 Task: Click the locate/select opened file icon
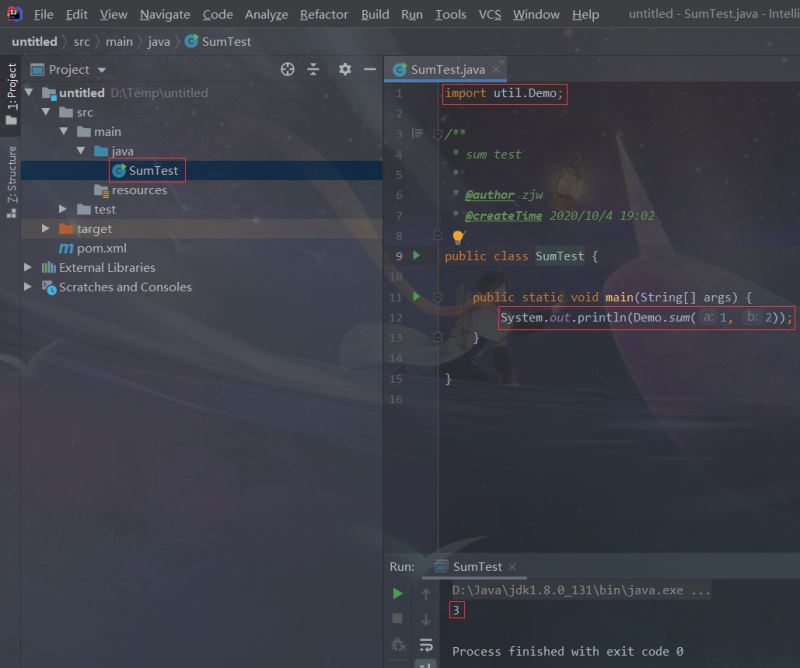tap(287, 69)
